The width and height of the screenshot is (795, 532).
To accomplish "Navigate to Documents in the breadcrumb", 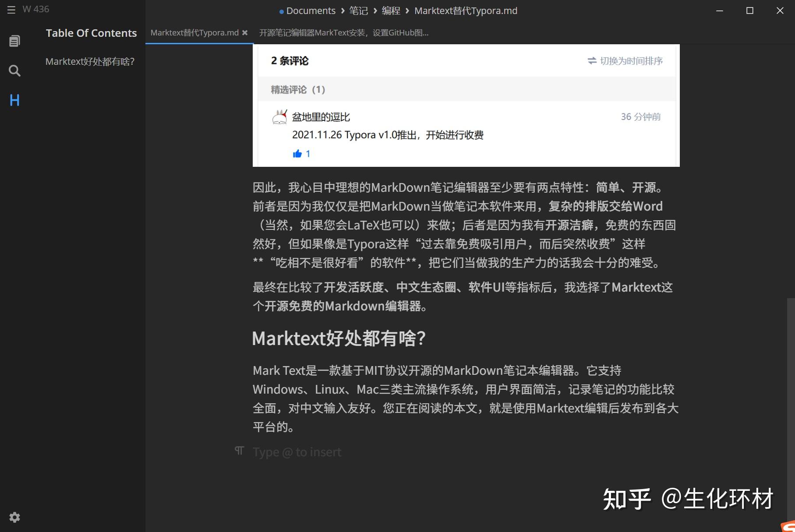I will (311, 11).
